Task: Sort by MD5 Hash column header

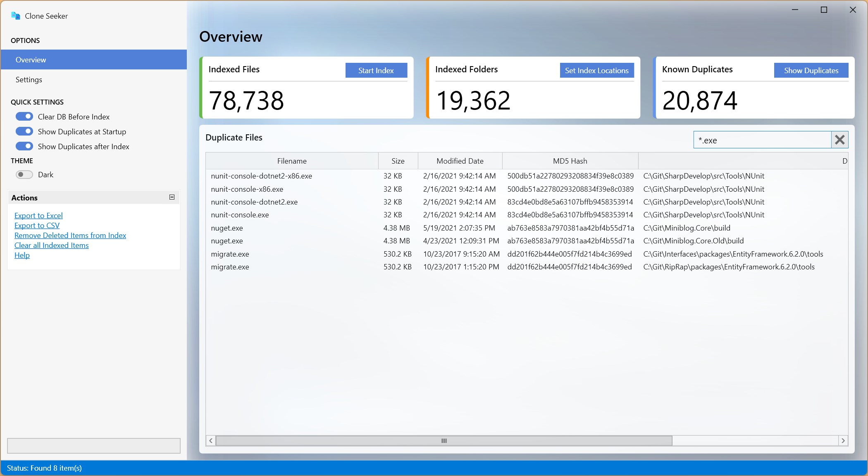Action: pos(570,161)
